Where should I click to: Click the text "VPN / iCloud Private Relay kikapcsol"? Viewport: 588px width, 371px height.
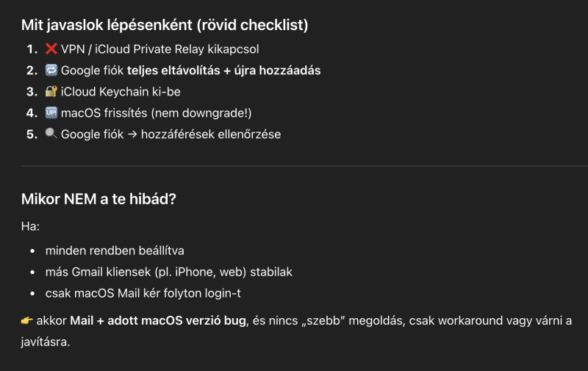[x=159, y=50]
